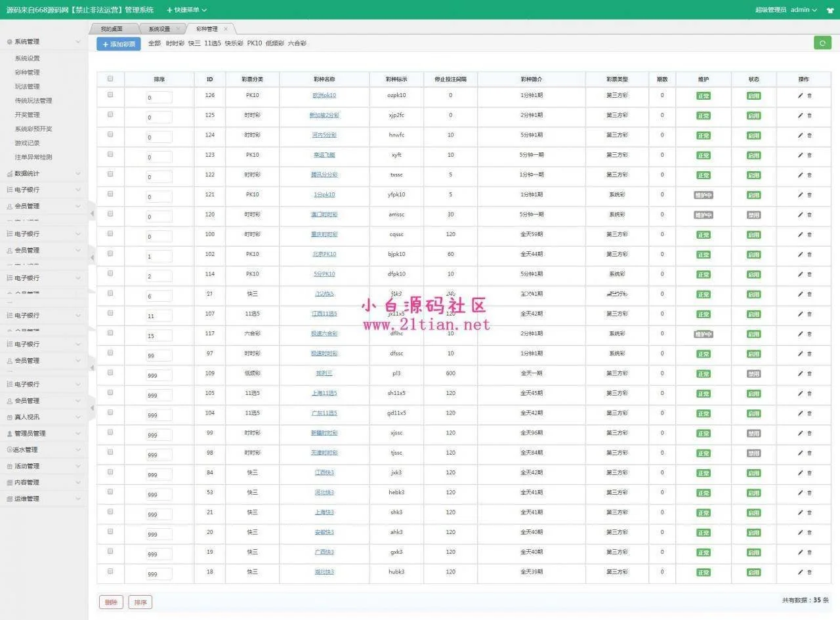Check the checkbox for ID 126 row
840x620 pixels.
pyautogui.click(x=110, y=95)
